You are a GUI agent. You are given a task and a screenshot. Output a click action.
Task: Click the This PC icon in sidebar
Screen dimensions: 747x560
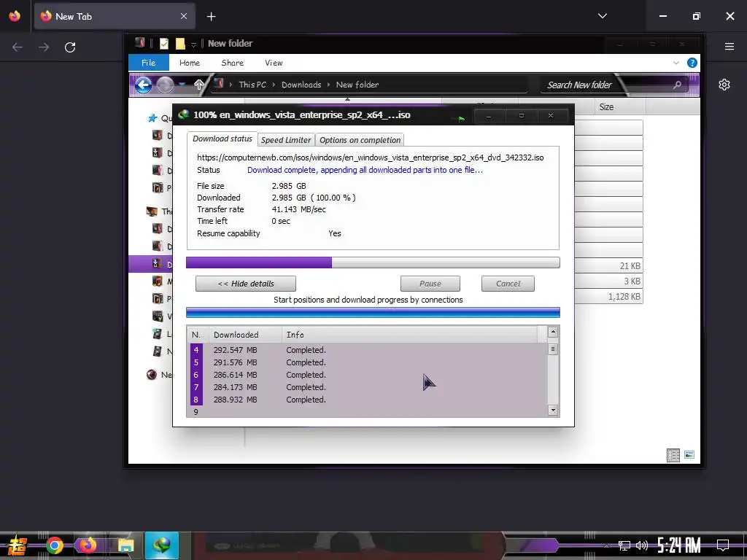pos(152,211)
